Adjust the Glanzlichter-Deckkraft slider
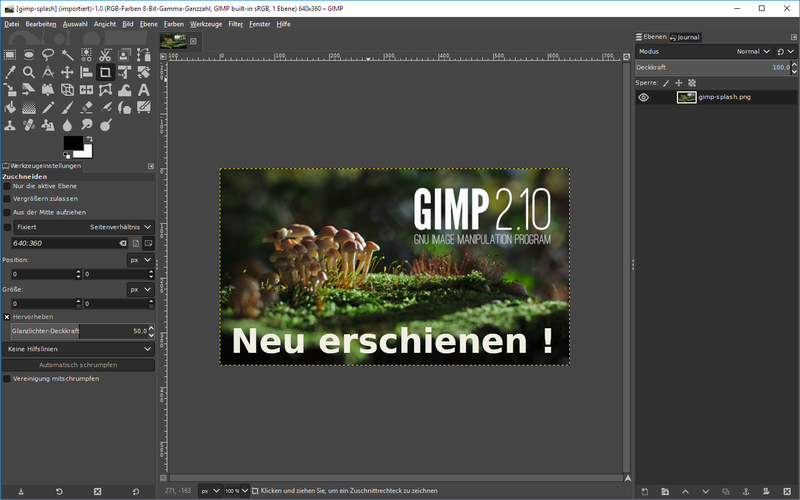The image size is (800, 500). point(80,331)
